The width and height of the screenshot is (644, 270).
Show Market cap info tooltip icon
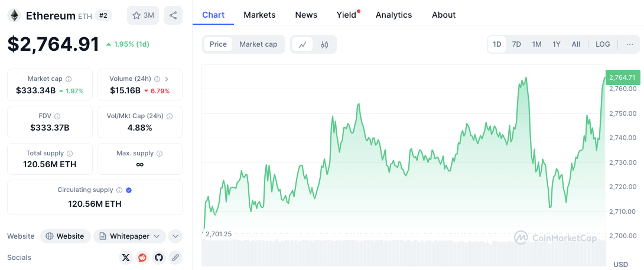click(69, 79)
